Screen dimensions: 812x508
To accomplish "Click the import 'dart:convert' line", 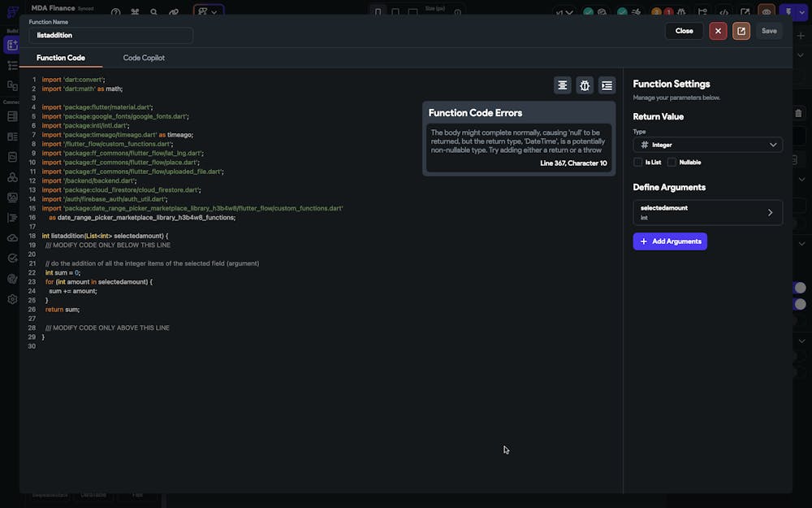I will tap(74, 80).
